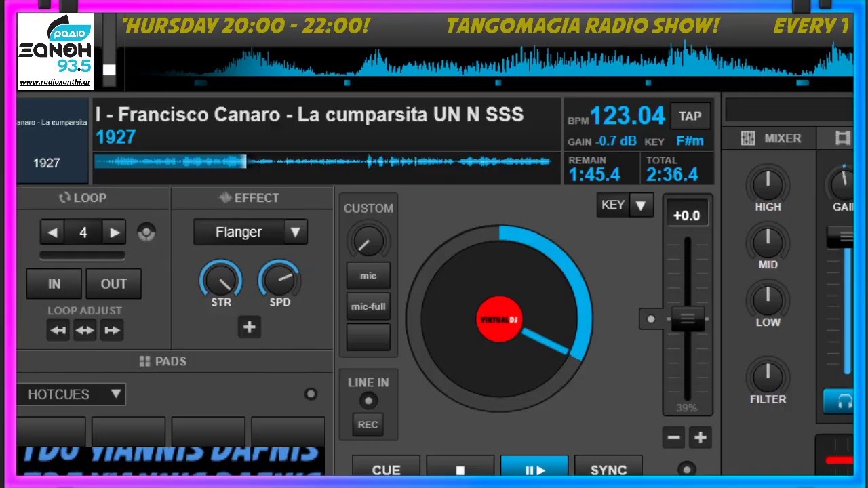Adjust the HIGH EQ knob
Image resolution: width=868 pixels, height=488 pixels.
click(x=768, y=184)
